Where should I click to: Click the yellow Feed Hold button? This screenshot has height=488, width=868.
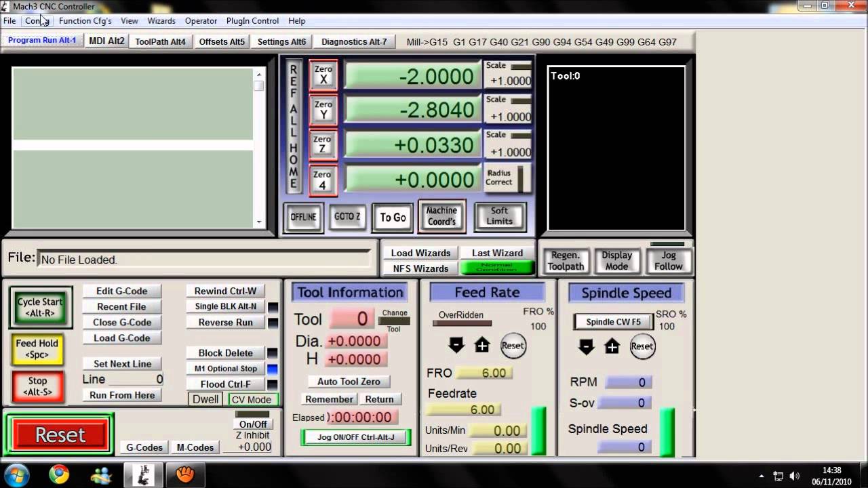click(x=37, y=349)
